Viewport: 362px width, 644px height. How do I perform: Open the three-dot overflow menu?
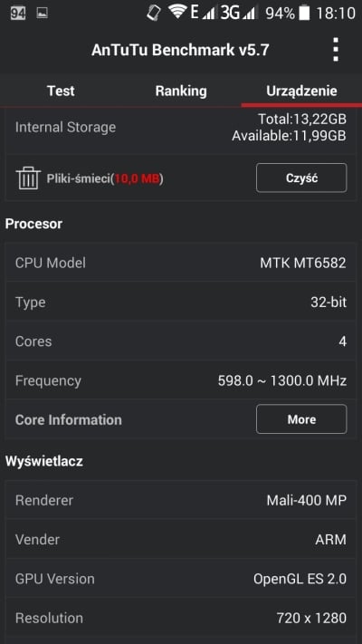[x=336, y=50]
